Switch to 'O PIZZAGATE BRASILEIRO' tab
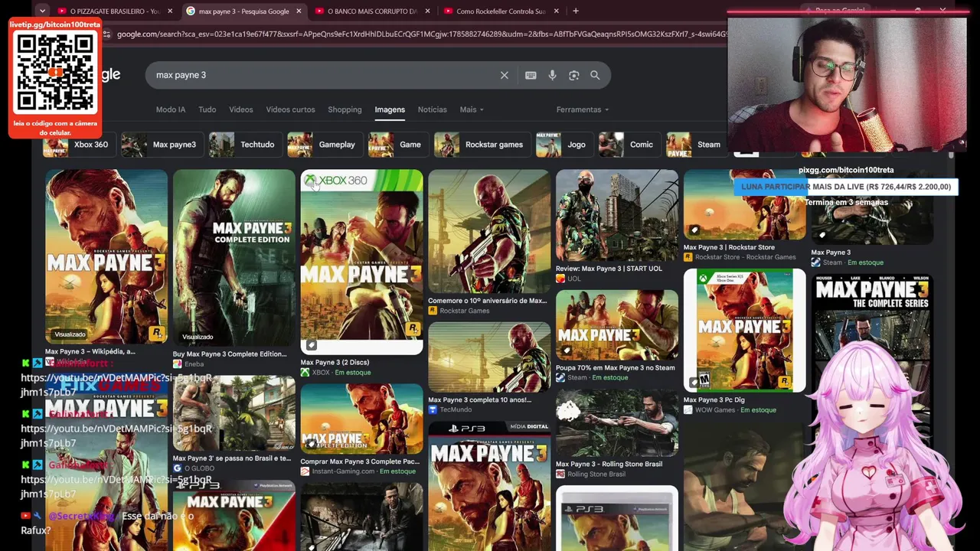980x551 pixels. pos(109,11)
